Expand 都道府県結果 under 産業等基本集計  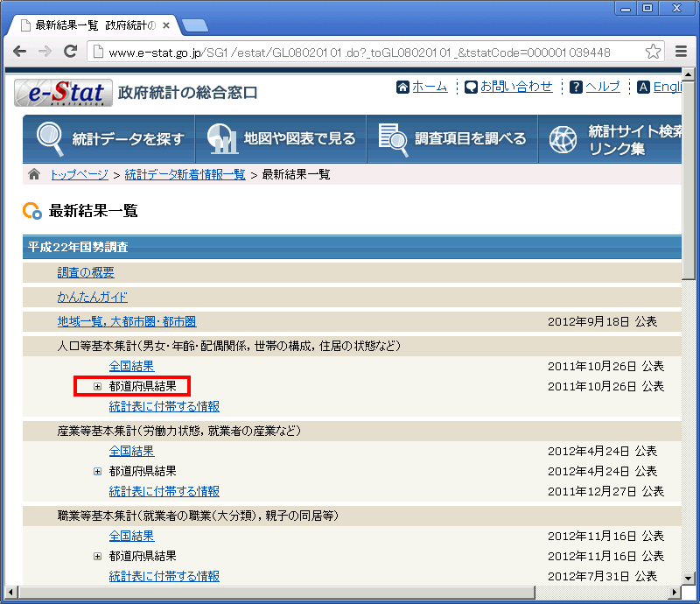pyautogui.click(x=97, y=471)
